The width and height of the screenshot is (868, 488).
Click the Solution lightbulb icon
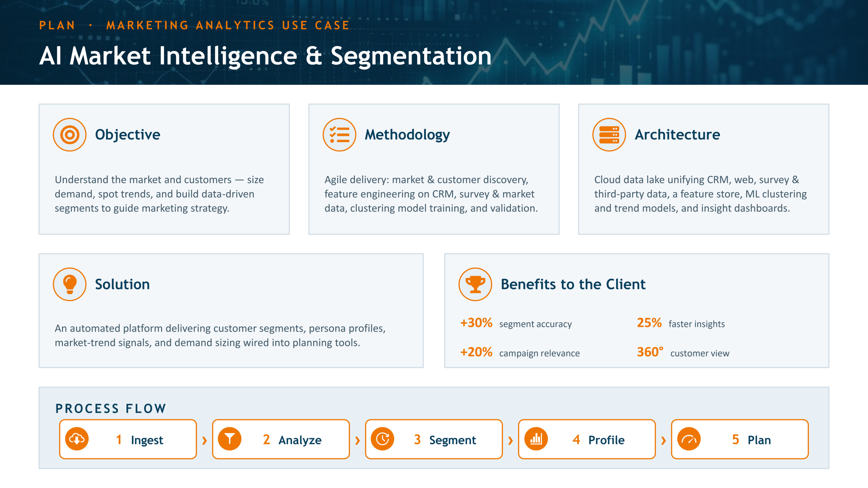70,284
